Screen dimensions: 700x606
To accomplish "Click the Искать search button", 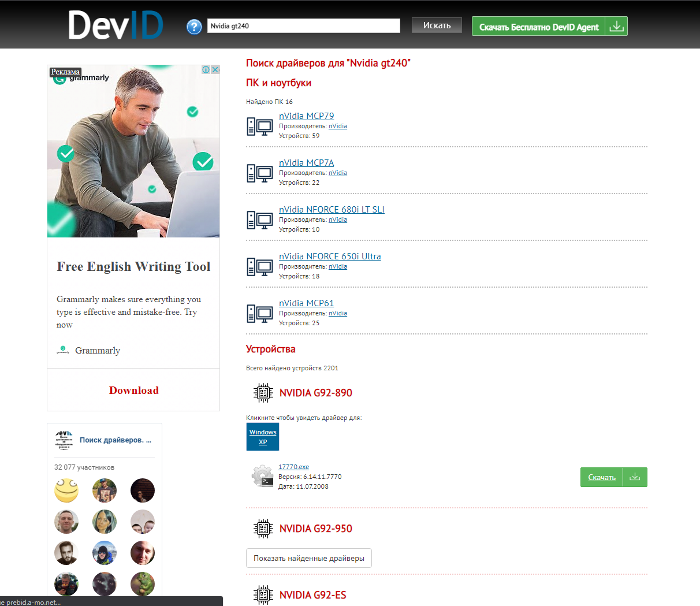I will tap(437, 25).
